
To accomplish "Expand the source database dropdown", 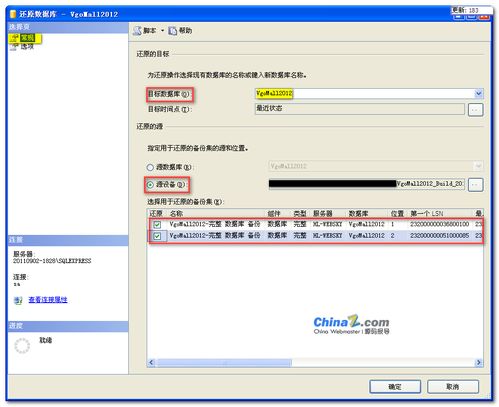I will [478, 166].
